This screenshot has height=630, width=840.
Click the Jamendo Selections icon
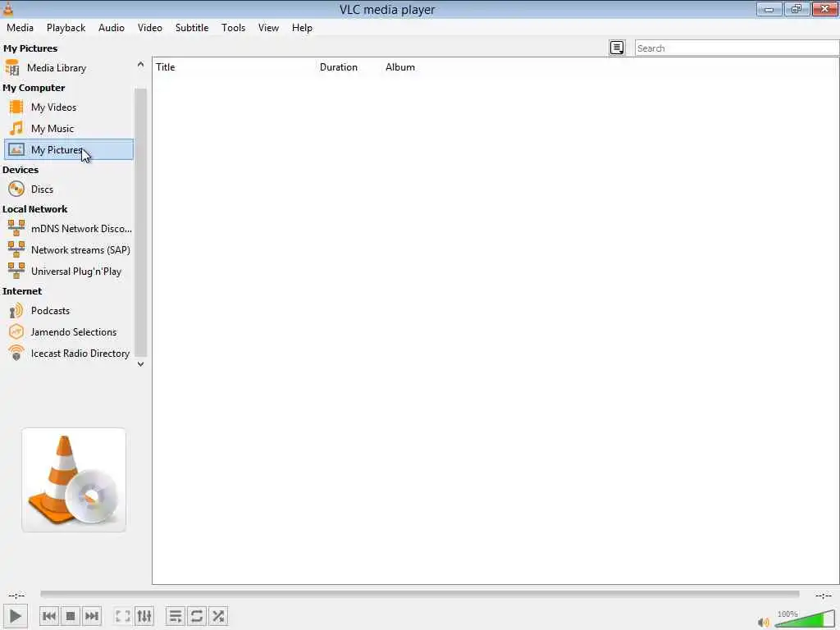[16, 332]
